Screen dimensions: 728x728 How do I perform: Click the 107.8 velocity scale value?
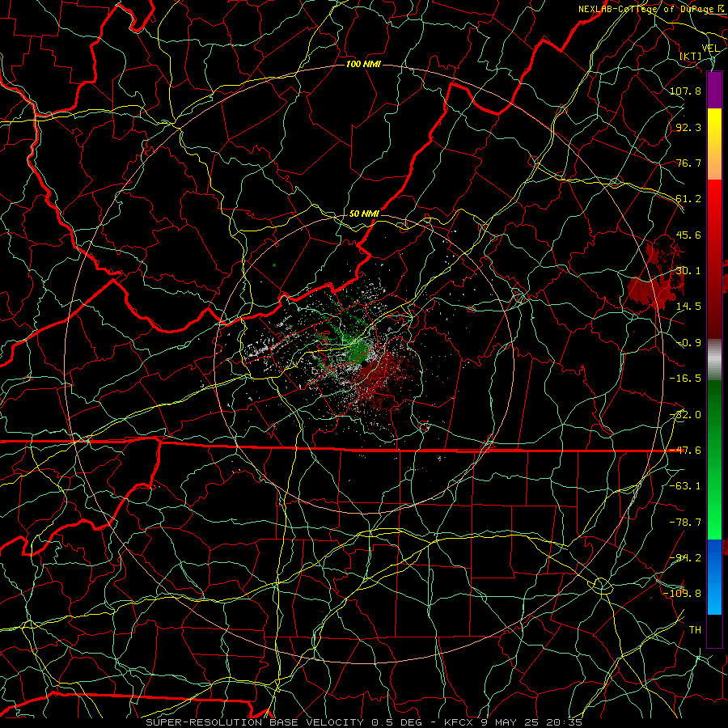click(x=685, y=91)
